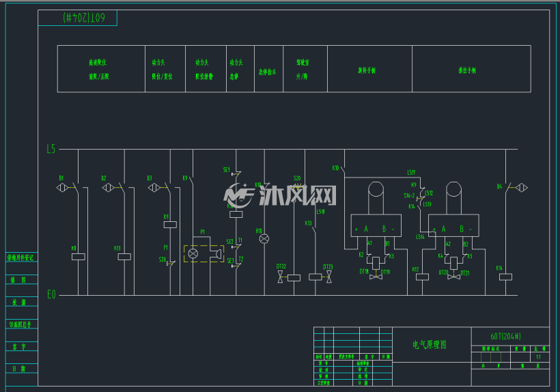Select the B4 sensor label
This screenshot has height=392, width=560.
pos(499,186)
